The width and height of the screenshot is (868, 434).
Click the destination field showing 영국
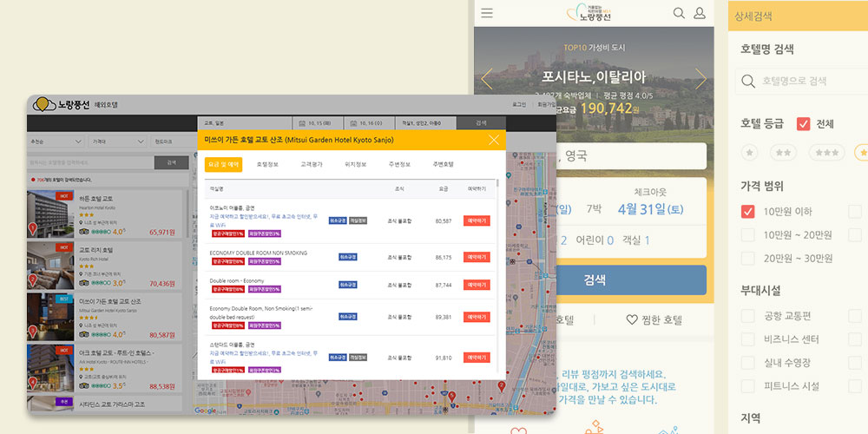(x=631, y=156)
